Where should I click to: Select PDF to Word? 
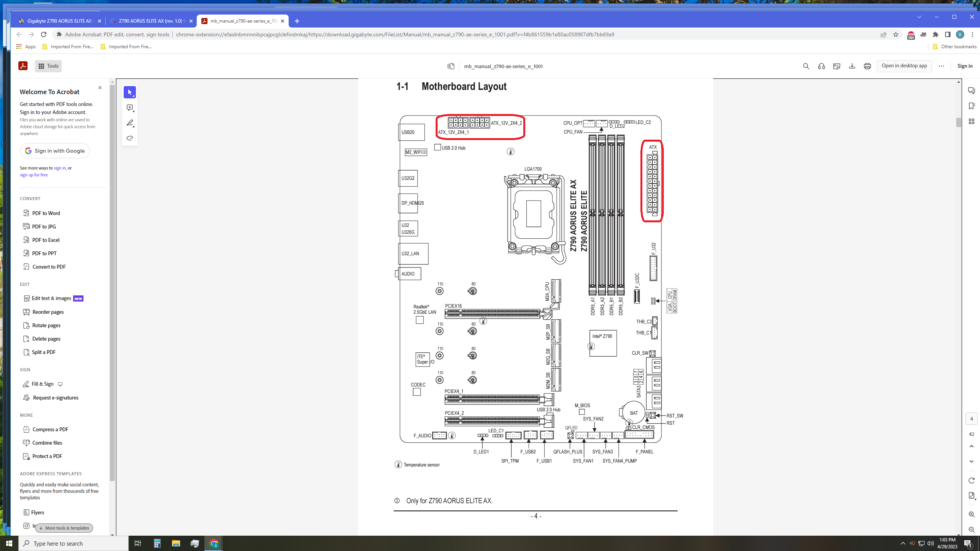pyautogui.click(x=41, y=213)
